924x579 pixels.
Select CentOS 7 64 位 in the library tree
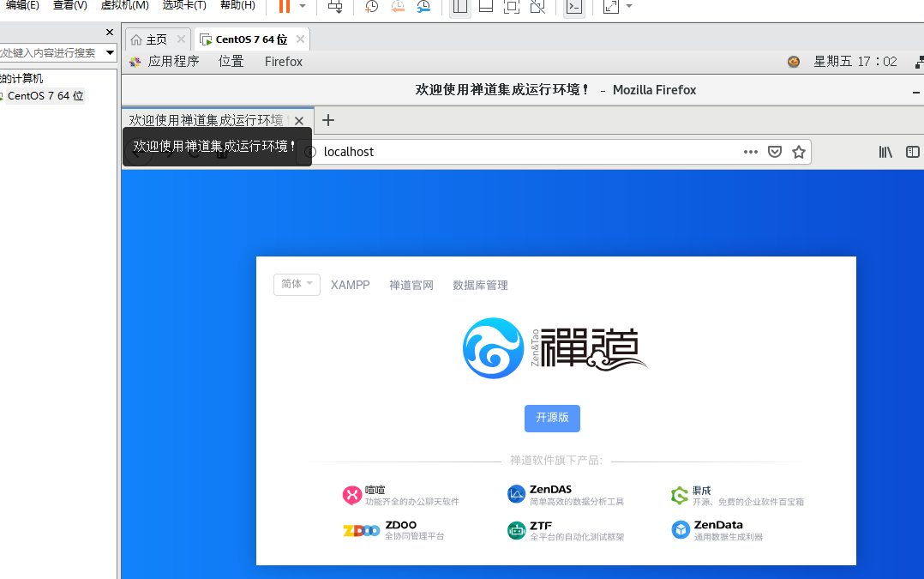click(45, 95)
